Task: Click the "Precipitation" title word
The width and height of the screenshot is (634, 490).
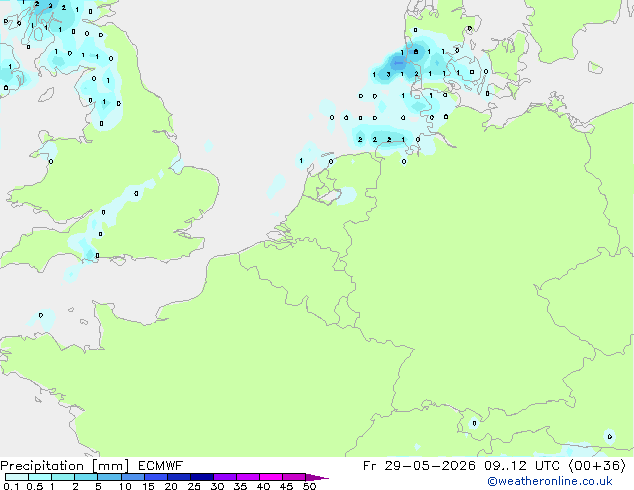Action: click(42, 466)
